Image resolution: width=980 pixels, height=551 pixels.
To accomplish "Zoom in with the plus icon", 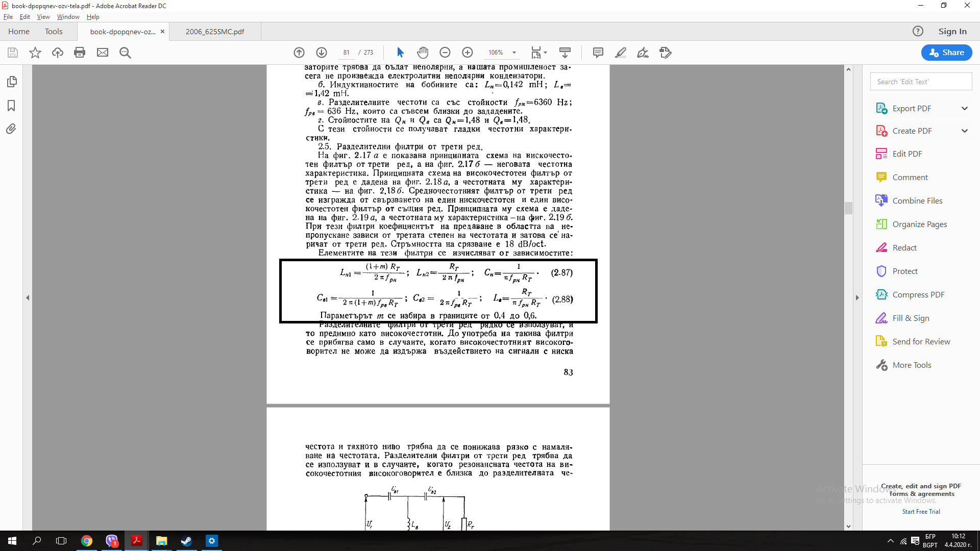I will coord(468,53).
